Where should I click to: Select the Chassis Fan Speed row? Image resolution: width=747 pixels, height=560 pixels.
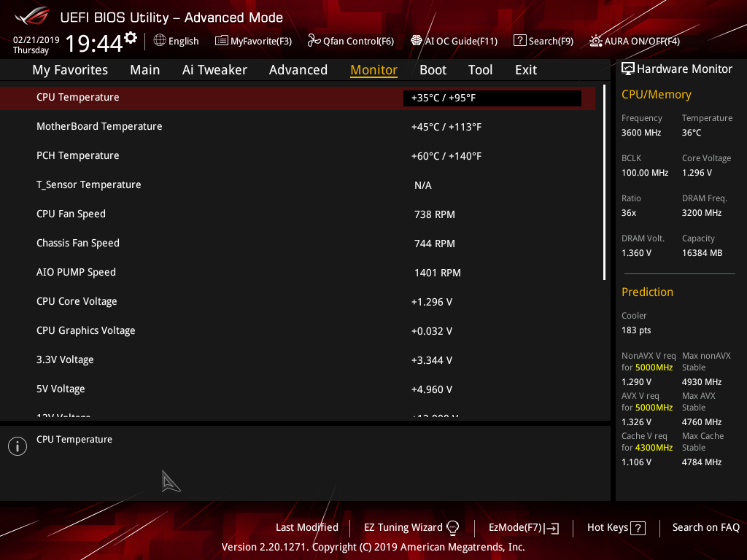(298, 244)
